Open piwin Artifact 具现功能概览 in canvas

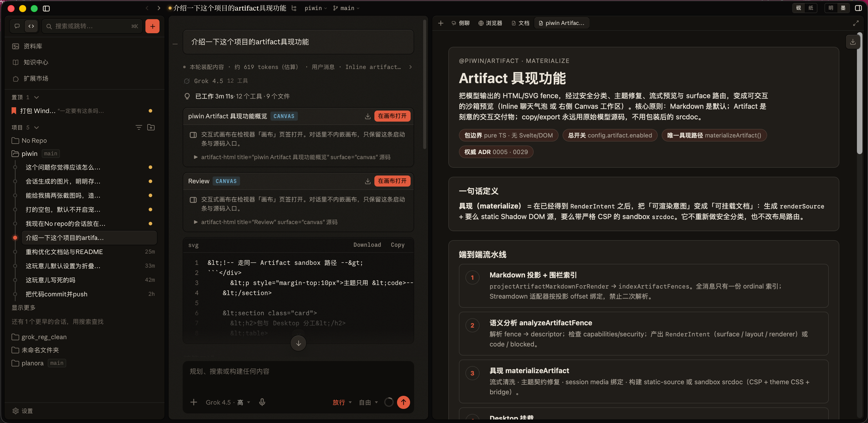coord(392,116)
